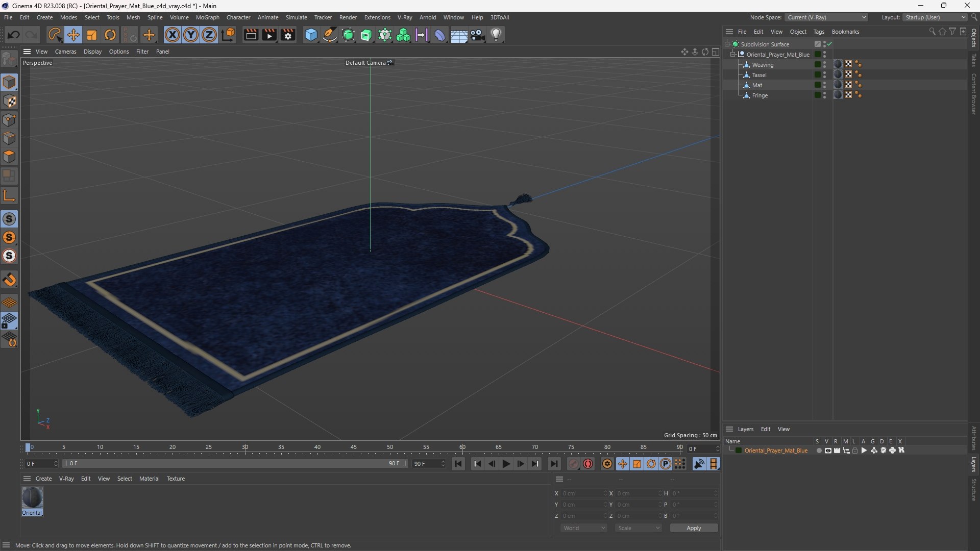Click the Camera object icon
The height and width of the screenshot is (551, 980).
[478, 35]
